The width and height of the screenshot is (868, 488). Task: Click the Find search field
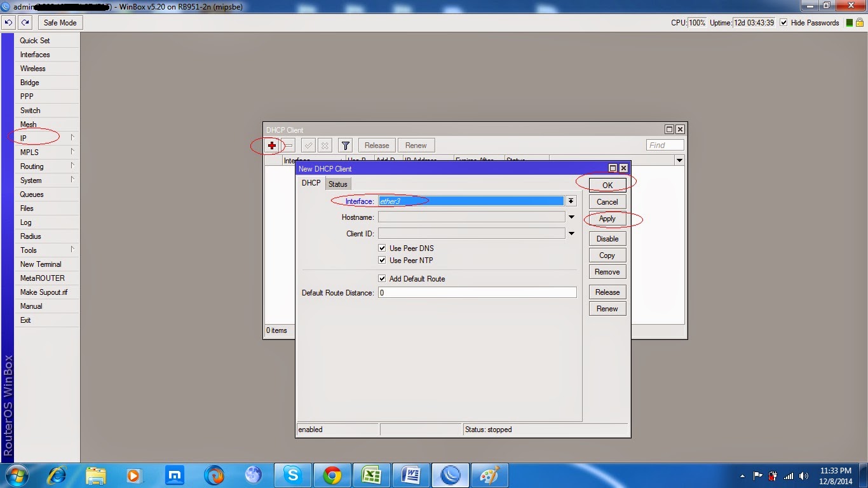click(x=665, y=146)
